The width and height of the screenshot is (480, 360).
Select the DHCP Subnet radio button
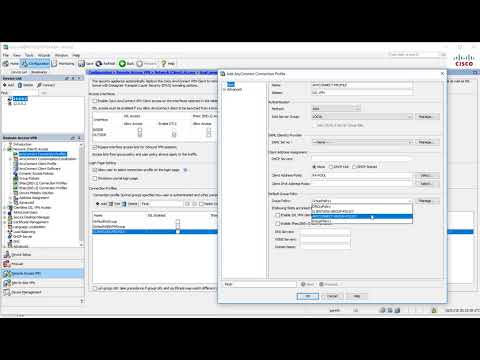[354, 167]
